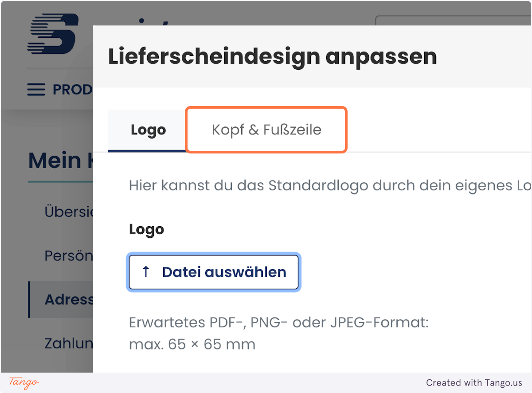Open the Persön sidebar entry
This screenshot has height=393, width=532.
(69, 255)
